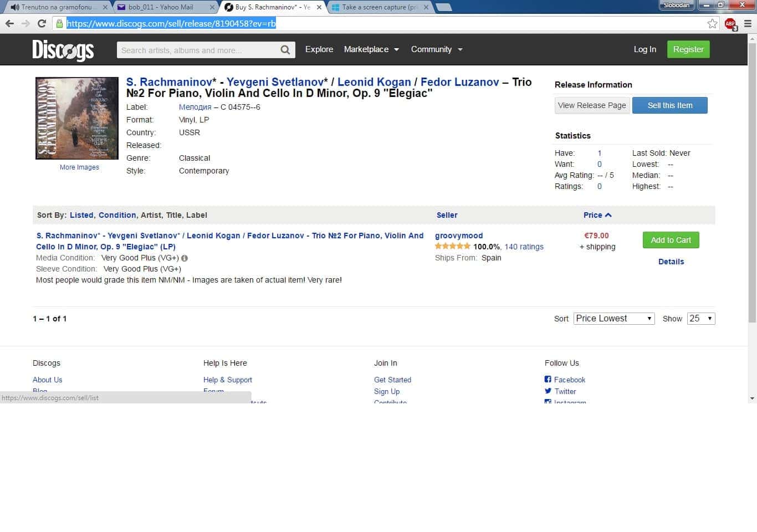This screenshot has width=757, height=532.
Task: Click the browser forward arrow
Action: 25,23
